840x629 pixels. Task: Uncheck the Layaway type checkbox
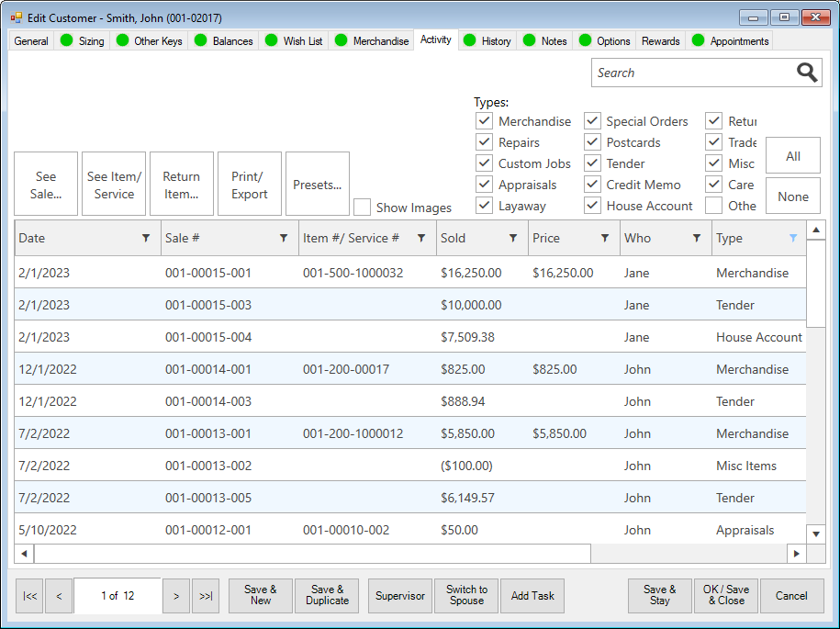click(x=484, y=206)
